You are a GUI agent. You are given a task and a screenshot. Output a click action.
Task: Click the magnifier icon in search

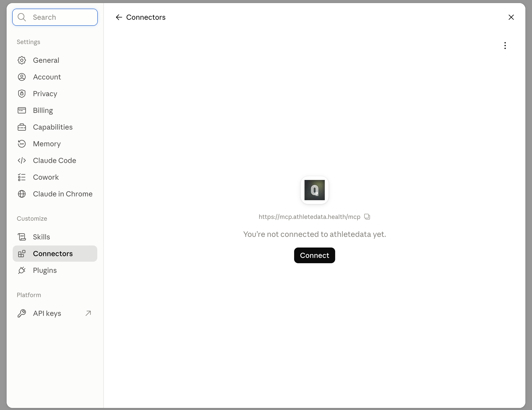tap(22, 17)
